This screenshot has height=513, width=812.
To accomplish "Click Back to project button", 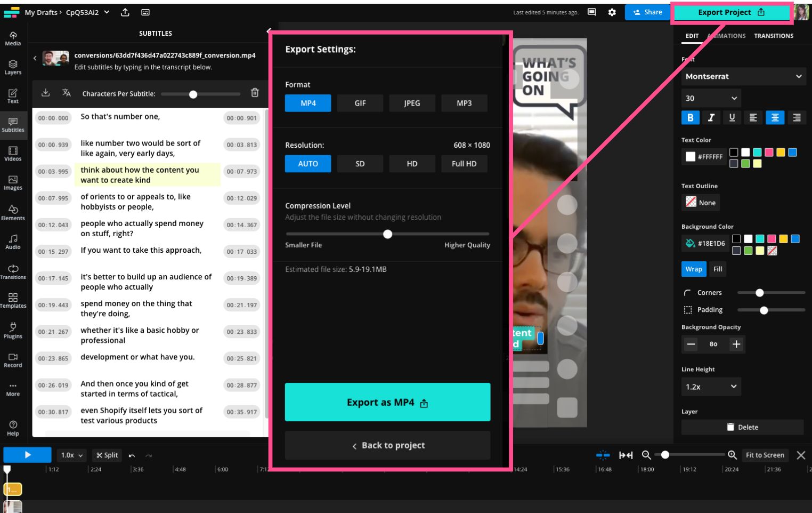I will (x=387, y=445).
